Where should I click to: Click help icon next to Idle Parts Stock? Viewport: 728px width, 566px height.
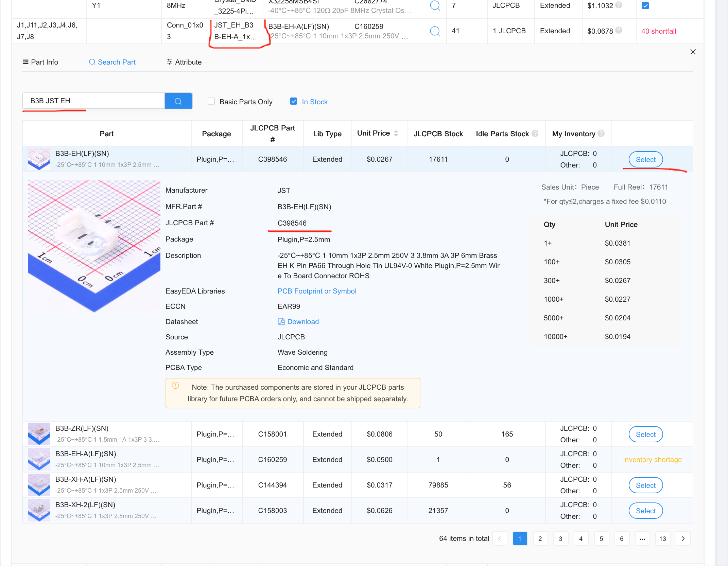(535, 134)
